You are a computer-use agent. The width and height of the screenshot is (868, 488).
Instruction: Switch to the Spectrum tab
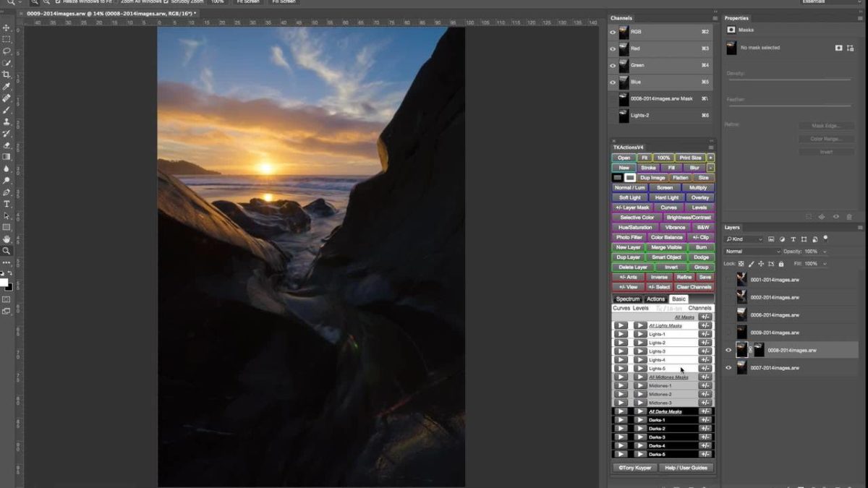pyautogui.click(x=627, y=299)
